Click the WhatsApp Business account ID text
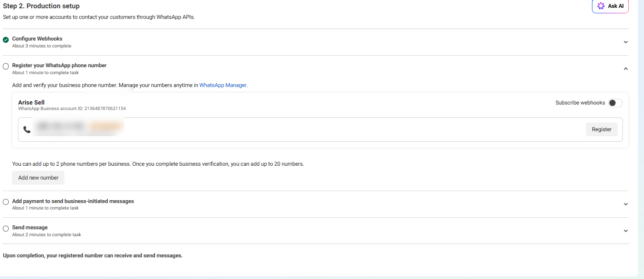644x279 pixels. [72, 109]
